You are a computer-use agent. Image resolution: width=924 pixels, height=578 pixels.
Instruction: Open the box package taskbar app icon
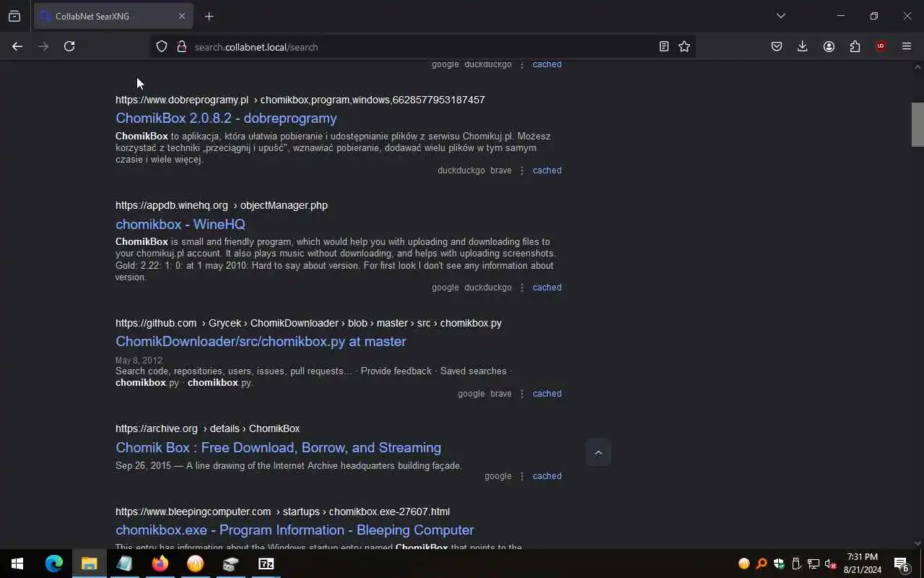[230, 564]
